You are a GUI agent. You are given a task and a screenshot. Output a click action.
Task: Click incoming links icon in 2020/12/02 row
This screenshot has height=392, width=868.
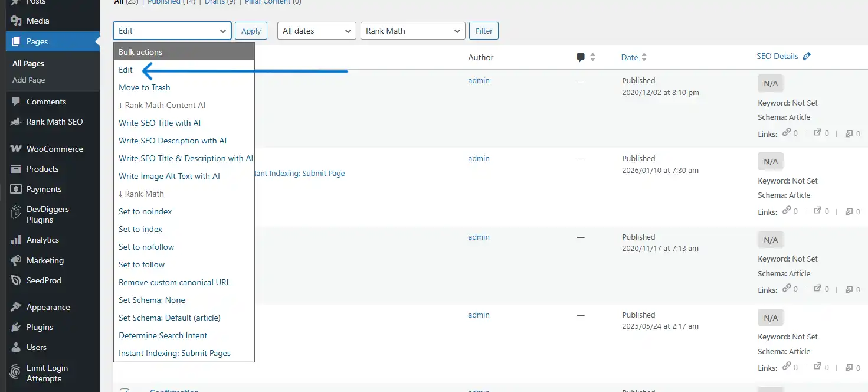(x=849, y=133)
